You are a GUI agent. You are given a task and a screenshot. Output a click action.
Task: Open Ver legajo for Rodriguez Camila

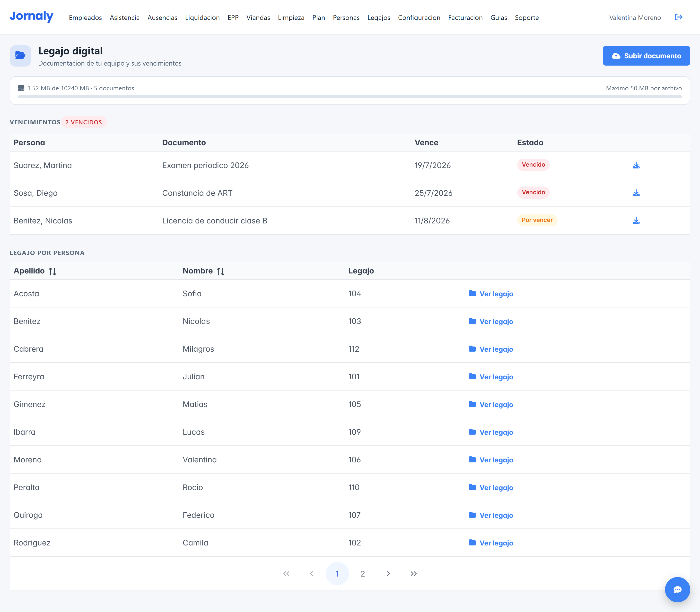point(491,543)
